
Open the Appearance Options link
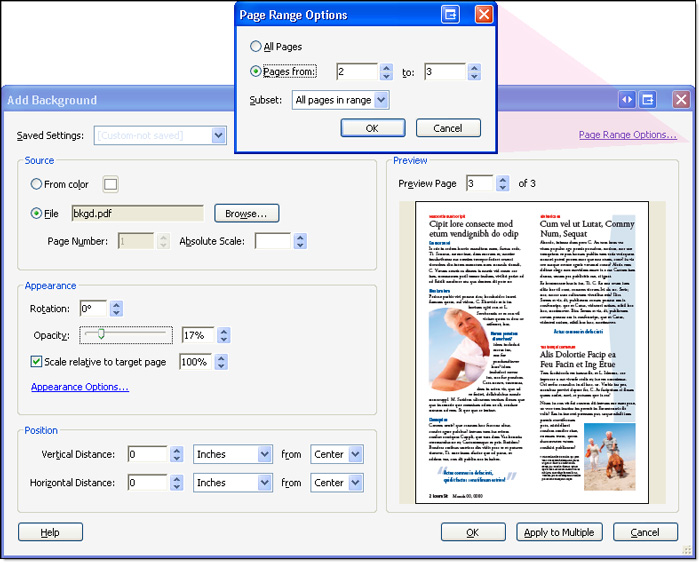tap(80, 387)
